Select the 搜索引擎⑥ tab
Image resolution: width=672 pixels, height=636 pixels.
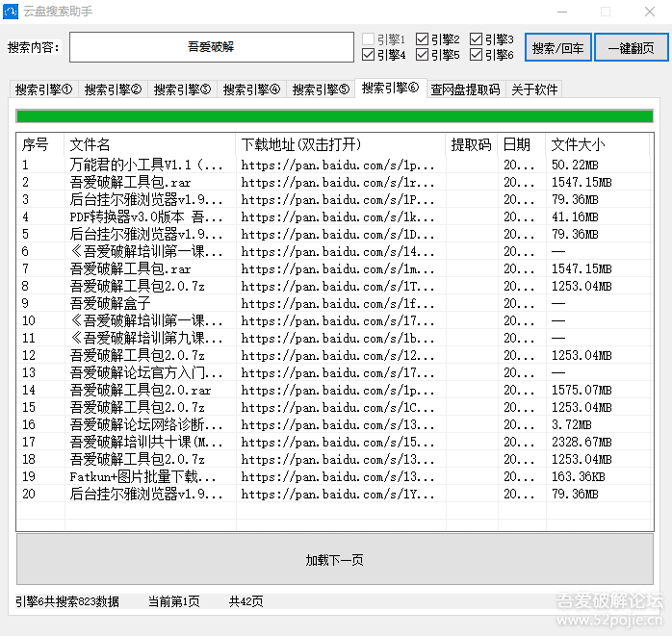tap(391, 89)
